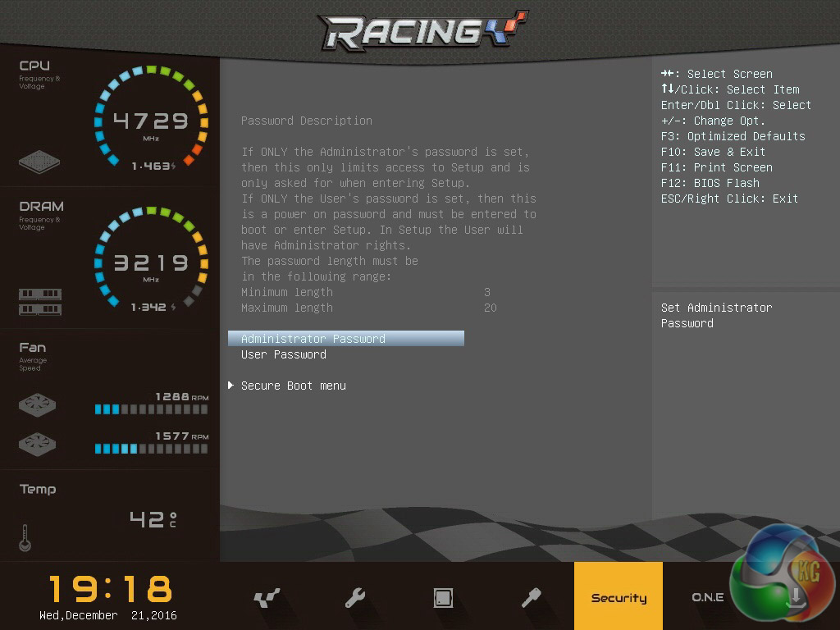Open the Boot tab key icon
Image resolution: width=840 pixels, height=630 pixels.
[531, 598]
